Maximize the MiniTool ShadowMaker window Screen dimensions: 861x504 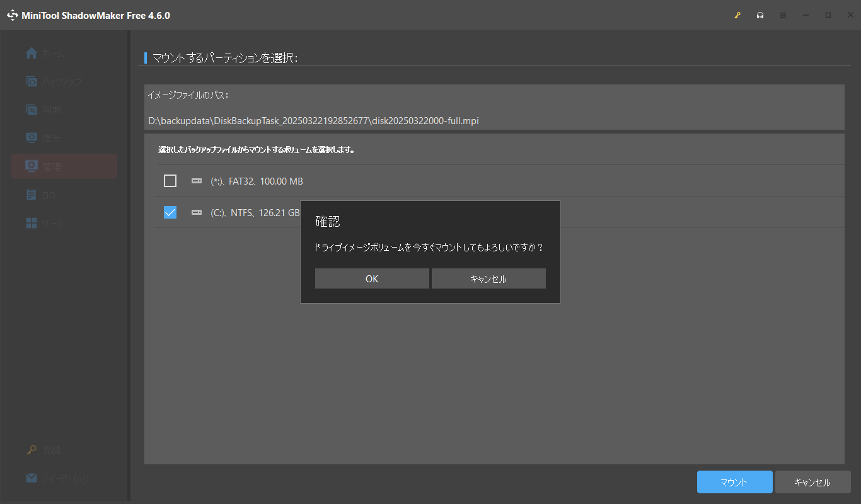(x=828, y=15)
